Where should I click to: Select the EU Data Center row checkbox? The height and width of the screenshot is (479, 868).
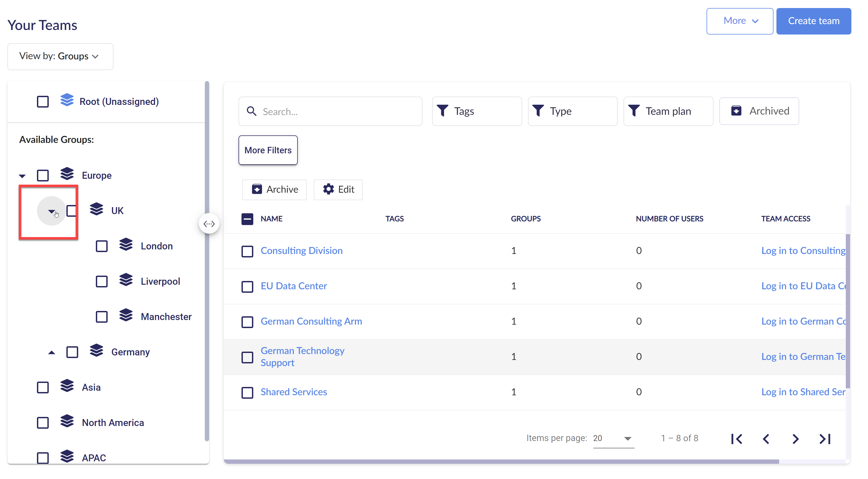(247, 287)
